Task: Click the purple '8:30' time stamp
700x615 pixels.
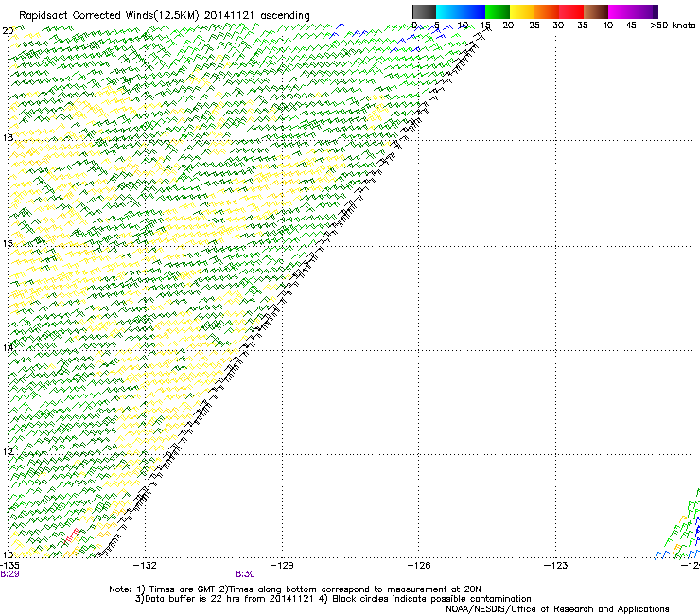Action: click(245, 574)
